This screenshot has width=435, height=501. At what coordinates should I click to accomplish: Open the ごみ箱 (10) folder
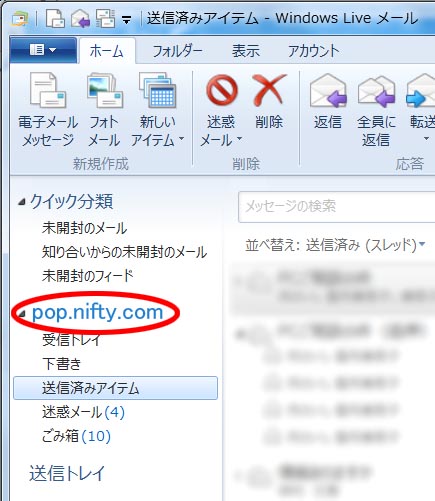(76, 436)
